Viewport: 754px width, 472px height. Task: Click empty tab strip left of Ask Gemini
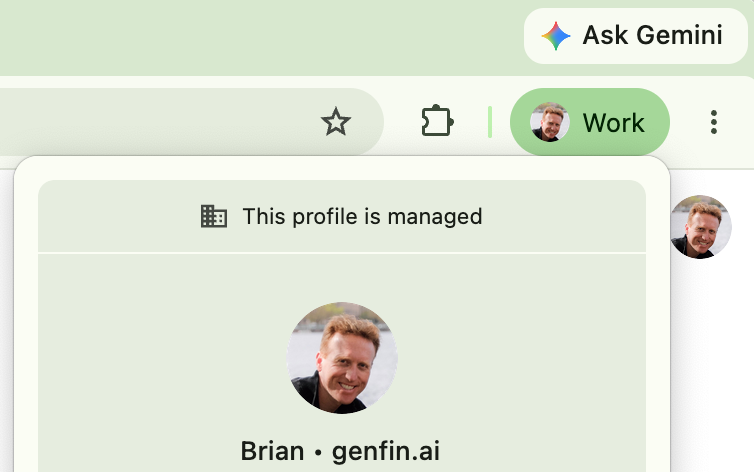pos(260,36)
